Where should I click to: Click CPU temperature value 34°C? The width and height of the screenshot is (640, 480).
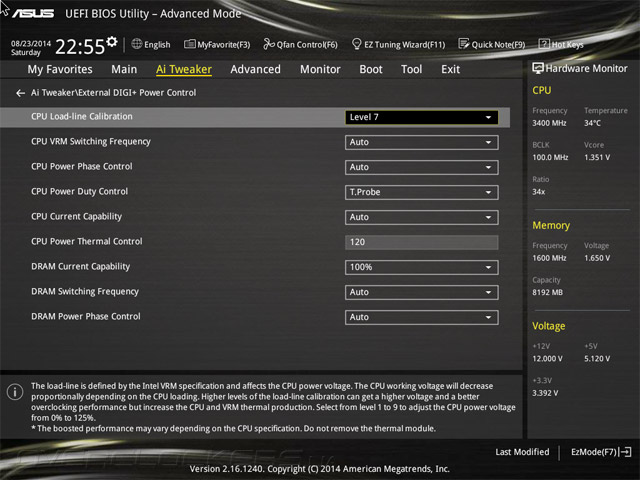pos(592,123)
